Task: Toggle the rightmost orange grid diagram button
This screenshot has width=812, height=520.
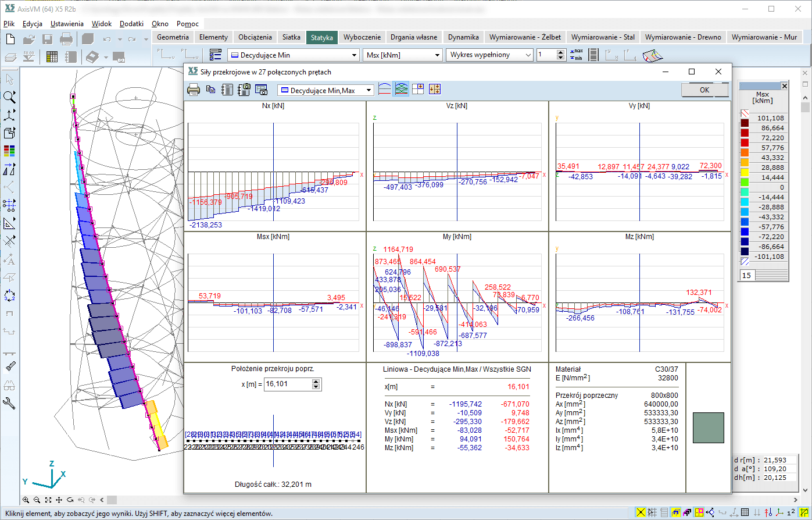Action: (x=435, y=90)
